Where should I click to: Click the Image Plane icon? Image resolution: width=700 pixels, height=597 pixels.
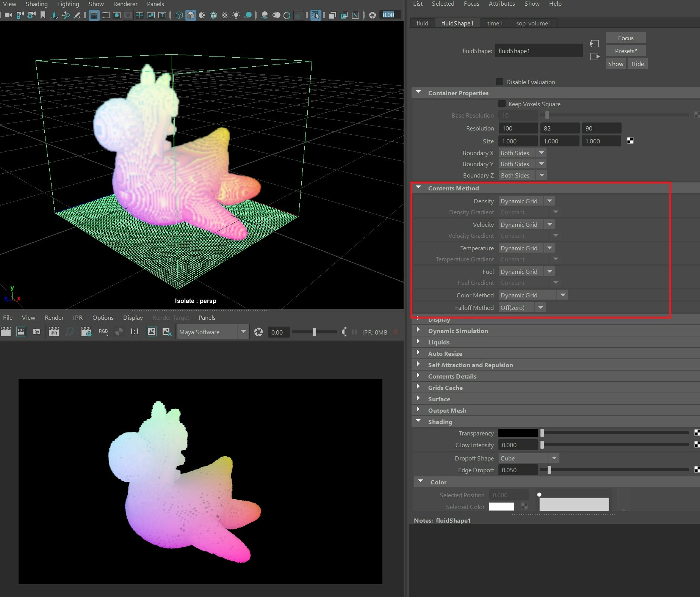click(54, 15)
